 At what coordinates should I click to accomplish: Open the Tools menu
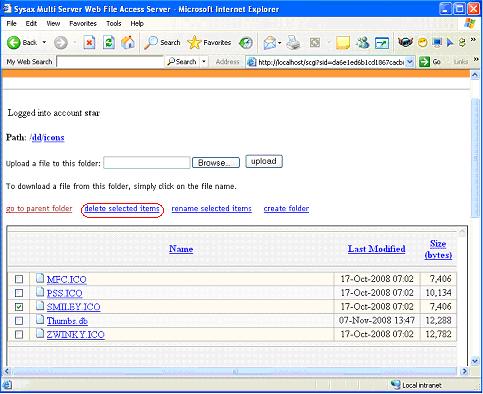pos(114,23)
